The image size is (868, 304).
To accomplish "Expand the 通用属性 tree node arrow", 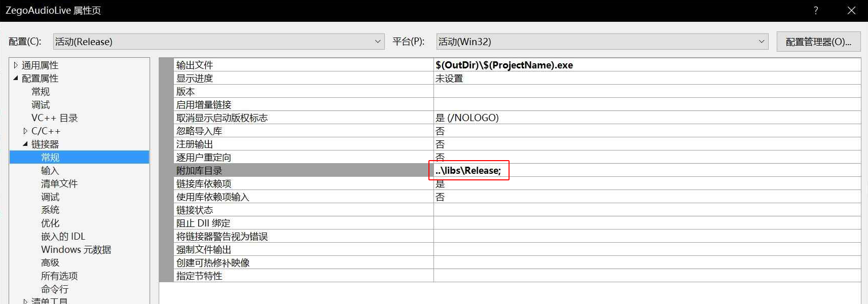I will pyautogui.click(x=16, y=65).
